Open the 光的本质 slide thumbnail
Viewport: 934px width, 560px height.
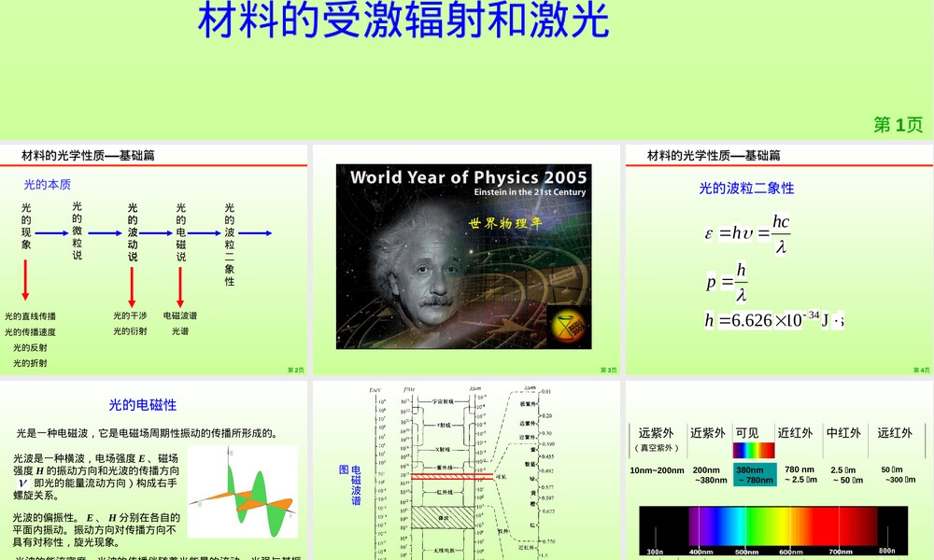(x=154, y=260)
